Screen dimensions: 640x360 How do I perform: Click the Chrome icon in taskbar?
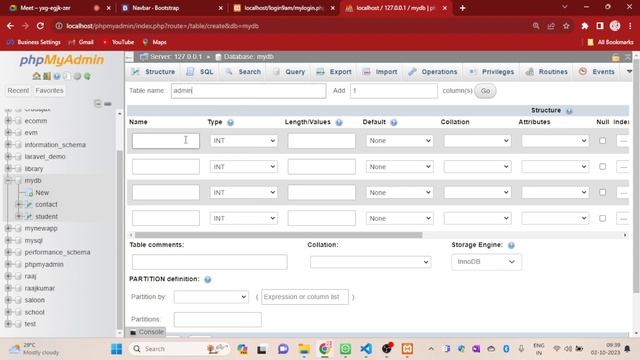pos(325,349)
